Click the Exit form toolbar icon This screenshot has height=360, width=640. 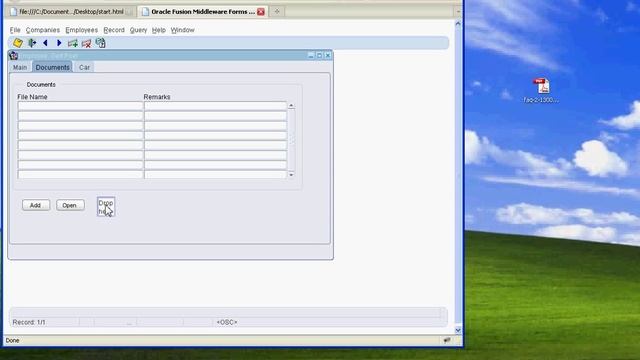pyautogui.click(x=32, y=43)
